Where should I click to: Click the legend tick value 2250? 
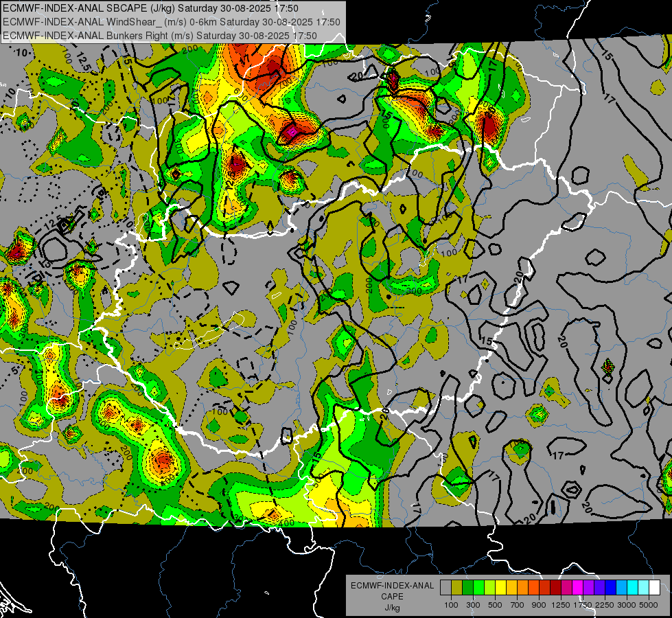pyautogui.click(x=605, y=605)
